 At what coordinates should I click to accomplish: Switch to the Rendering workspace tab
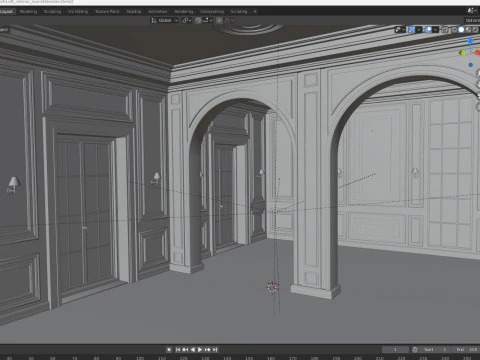184,11
